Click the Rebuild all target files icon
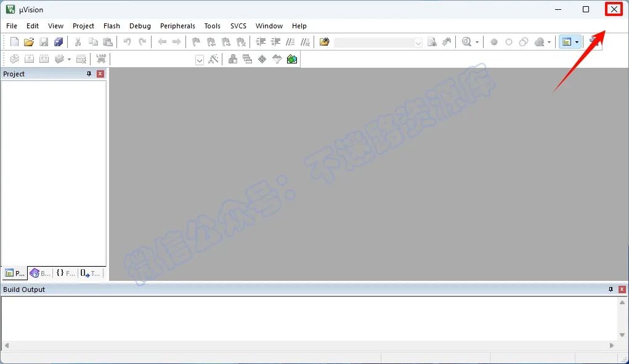The image size is (629, 364). point(44,59)
